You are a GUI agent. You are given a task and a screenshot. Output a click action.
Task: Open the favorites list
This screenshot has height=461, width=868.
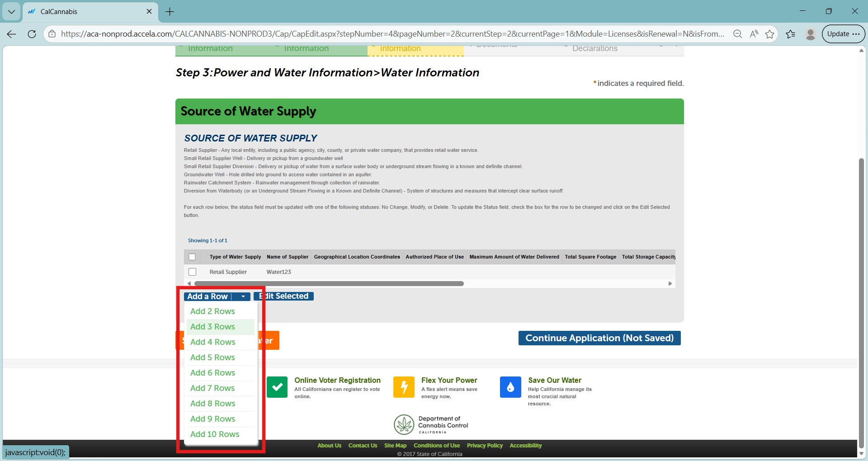[x=790, y=34]
